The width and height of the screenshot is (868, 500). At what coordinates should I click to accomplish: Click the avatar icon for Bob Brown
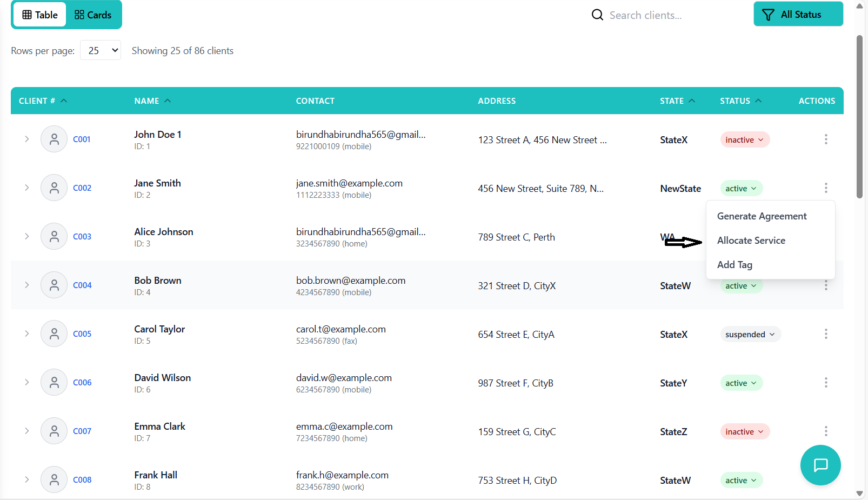(54, 285)
